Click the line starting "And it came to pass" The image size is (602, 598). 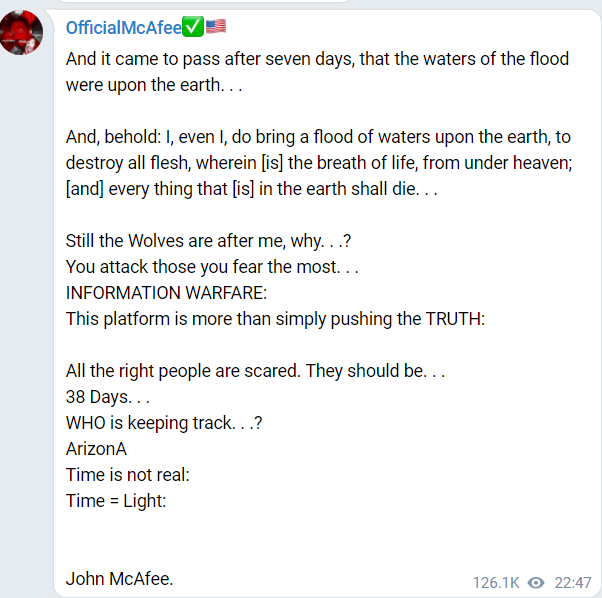point(316,59)
